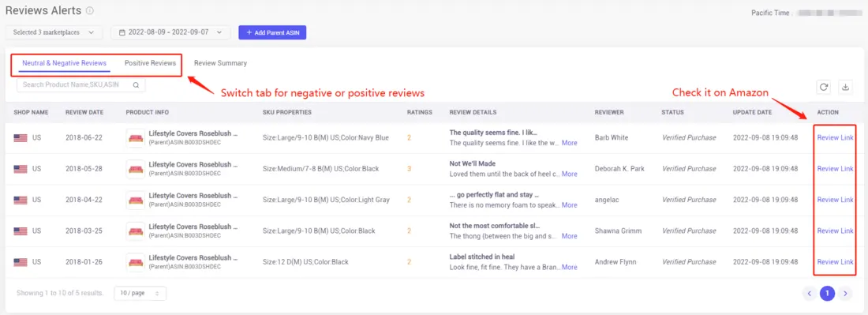Click More on 'The quality seems fine' review
This screenshot has width=868, height=315.
569,143
